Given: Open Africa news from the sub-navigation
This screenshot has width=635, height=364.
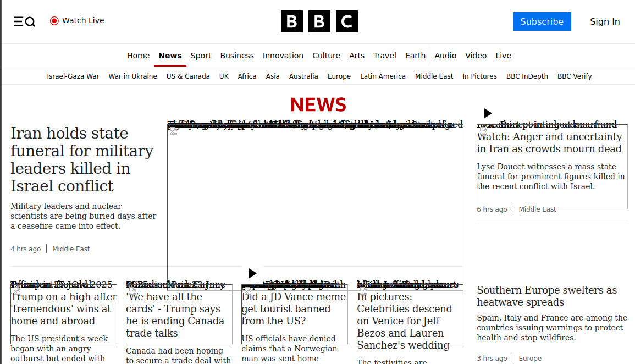Looking at the screenshot, I should pyautogui.click(x=247, y=76).
